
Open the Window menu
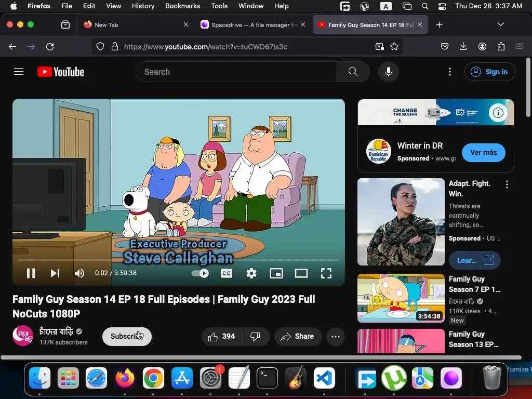point(251,6)
